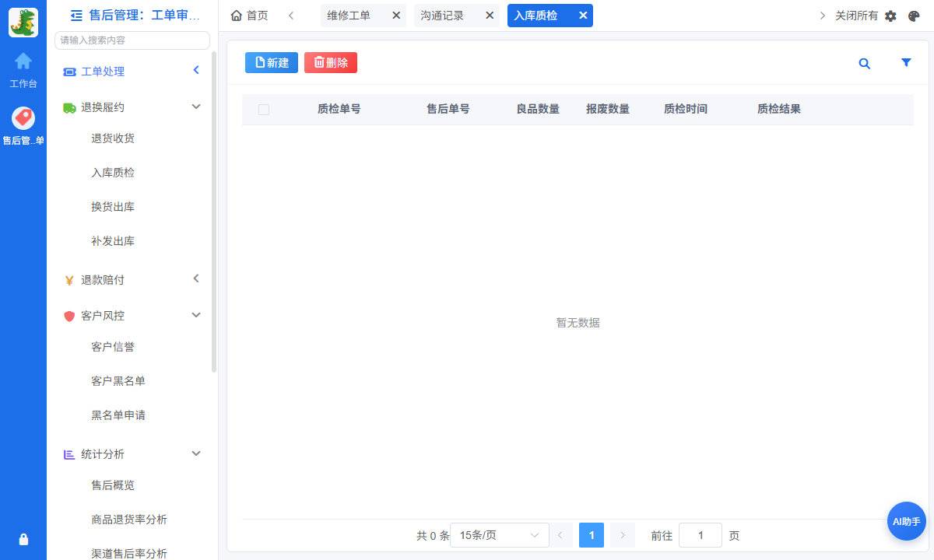The width and height of the screenshot is (934, 560).
Task: Open 换货出库 menu item
Action: click(x=113, y=207)
